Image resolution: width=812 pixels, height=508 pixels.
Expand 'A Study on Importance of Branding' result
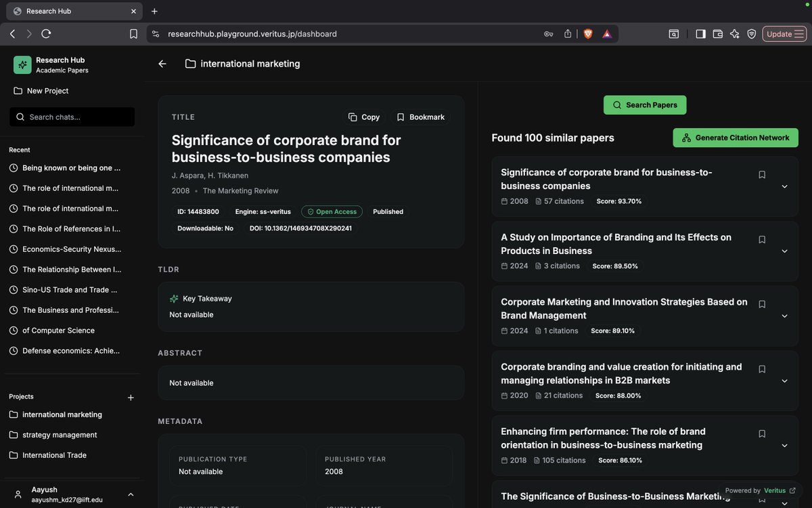(x=785, y=251)
